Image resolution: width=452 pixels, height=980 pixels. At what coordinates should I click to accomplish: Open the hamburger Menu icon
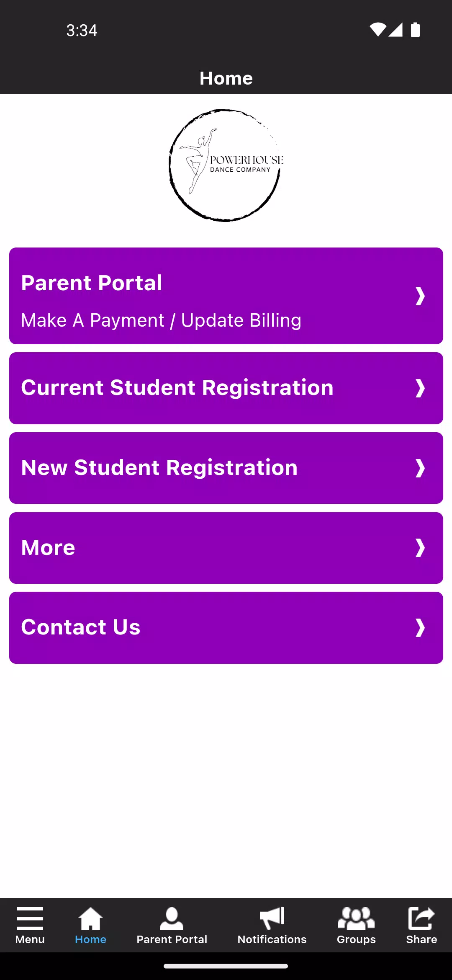coord(30,918)
